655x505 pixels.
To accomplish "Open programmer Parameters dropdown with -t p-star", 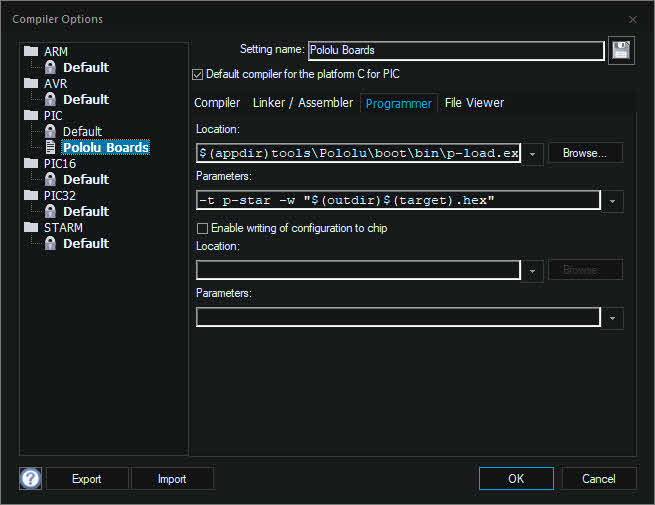I will click(x=612, y=201).
